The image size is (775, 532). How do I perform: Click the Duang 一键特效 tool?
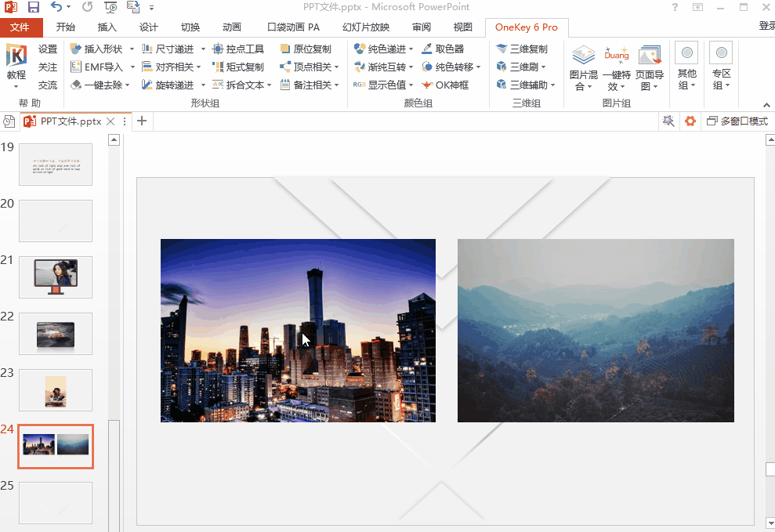[617, 67]
